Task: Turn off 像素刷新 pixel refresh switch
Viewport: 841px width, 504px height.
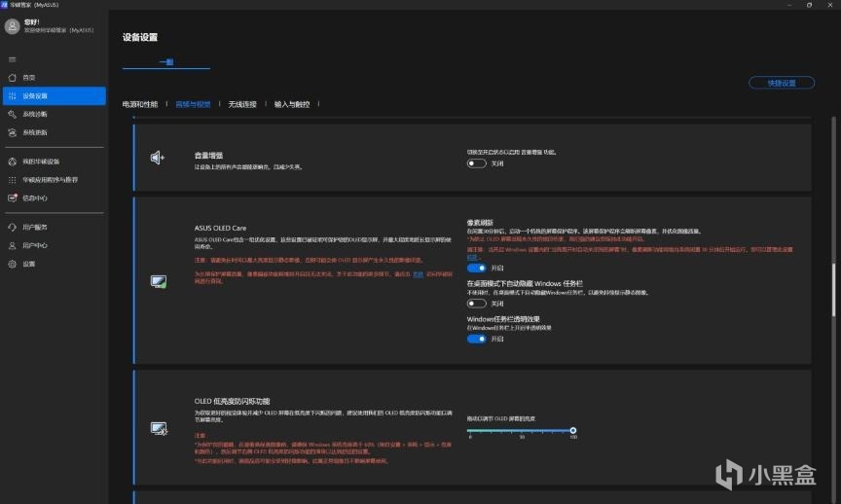Action: pos(476,269)
